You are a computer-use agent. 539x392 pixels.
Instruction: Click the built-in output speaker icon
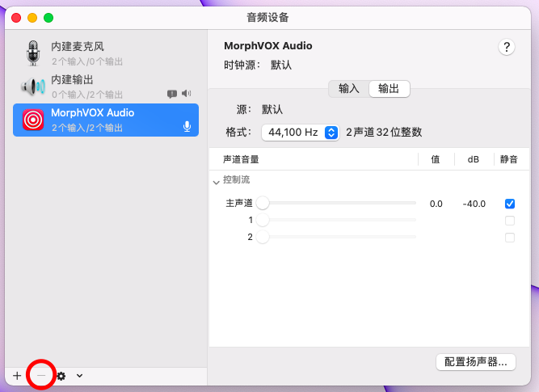(33, 86)
